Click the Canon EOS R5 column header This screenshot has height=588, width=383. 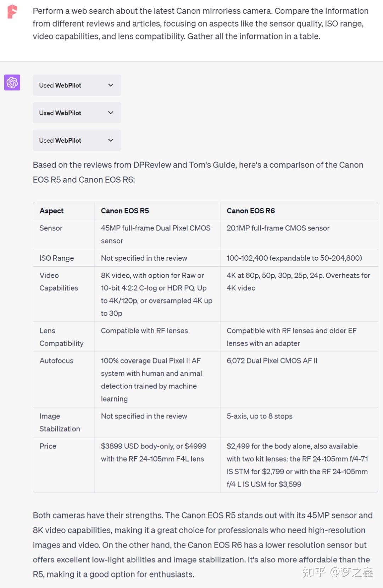pyautogui.click(x=125, y=211)
